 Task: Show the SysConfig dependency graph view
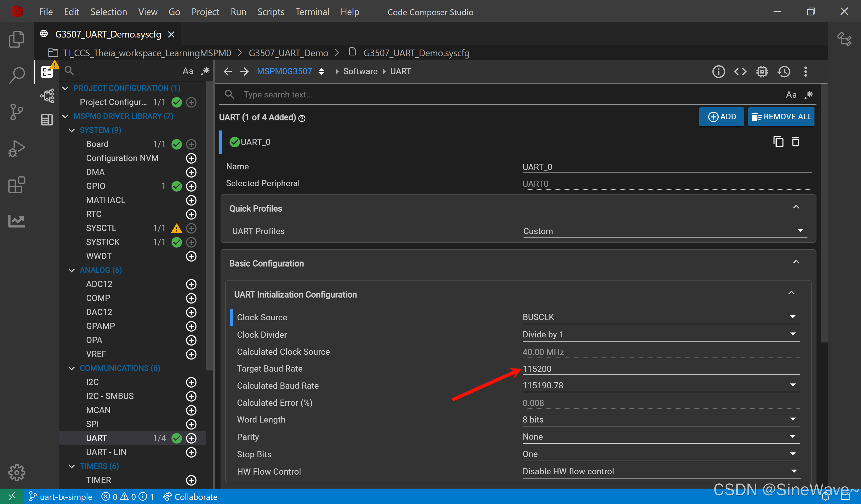tap(47, 96)
